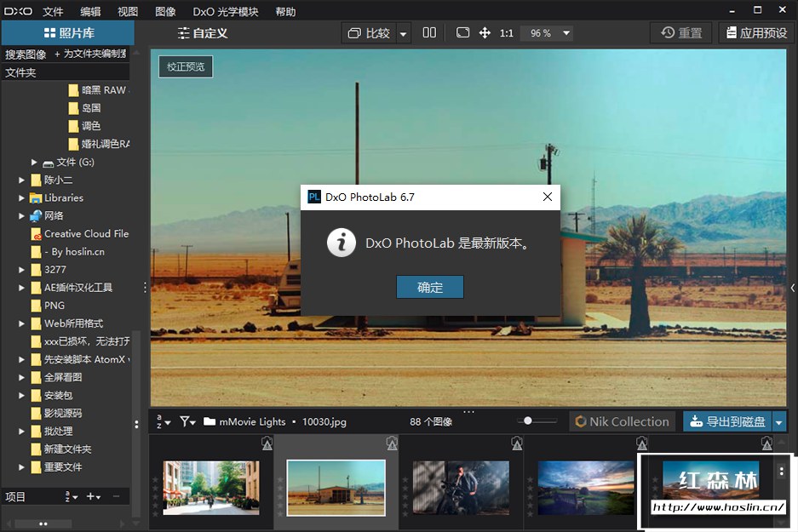Click the 应用预设 apply preset button
This screenshot has width=798, height=532.
(755, 33)
